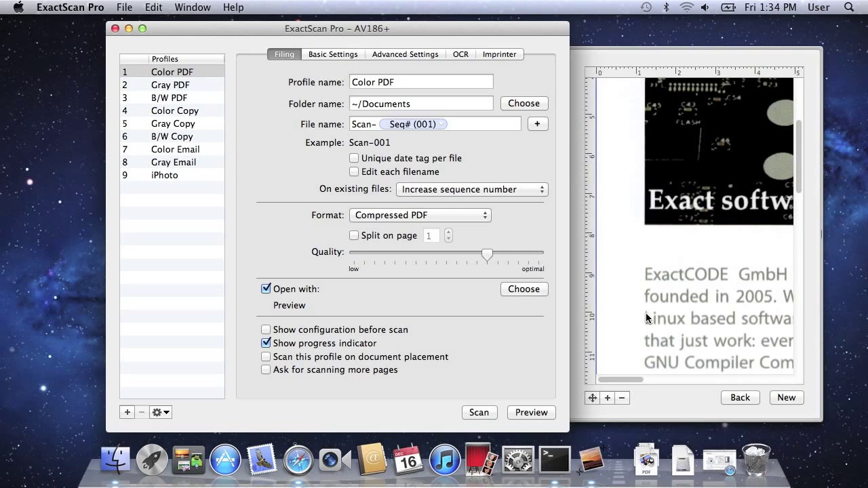Click the Preview button

click(x=531, y=412)
